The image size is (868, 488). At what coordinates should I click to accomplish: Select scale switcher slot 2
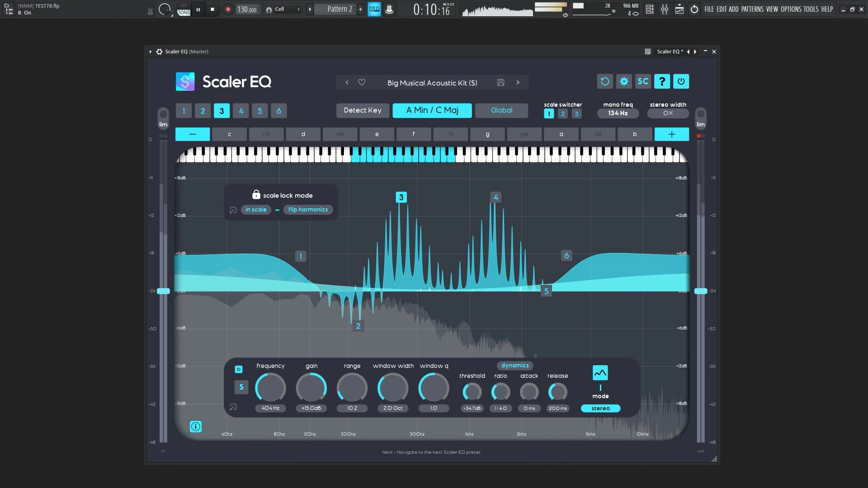563,114
